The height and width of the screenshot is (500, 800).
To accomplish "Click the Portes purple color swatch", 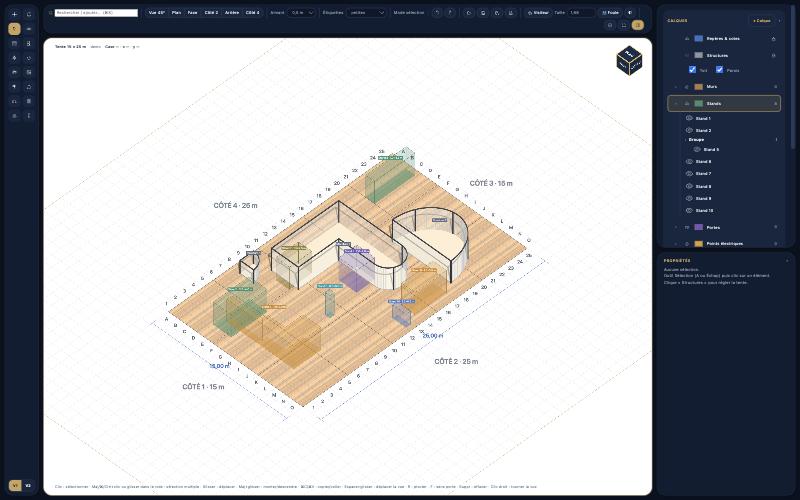I will click(698, 228).
